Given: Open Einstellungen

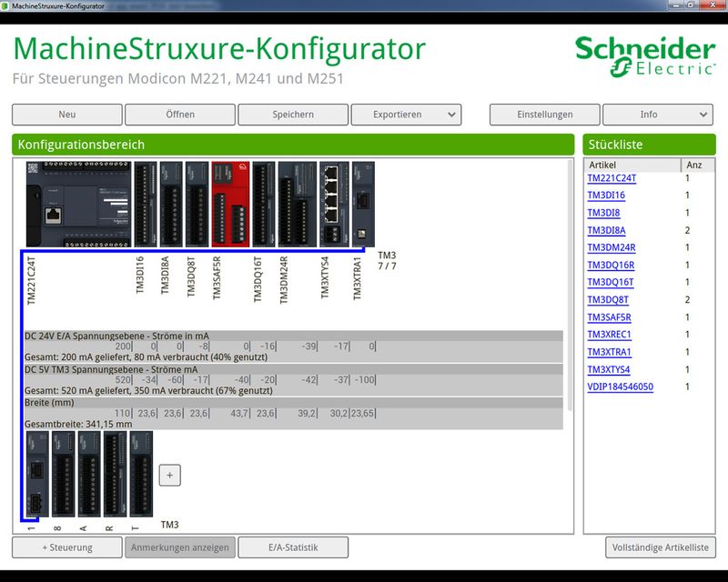Looking at the screenshot, I should 545,115.
